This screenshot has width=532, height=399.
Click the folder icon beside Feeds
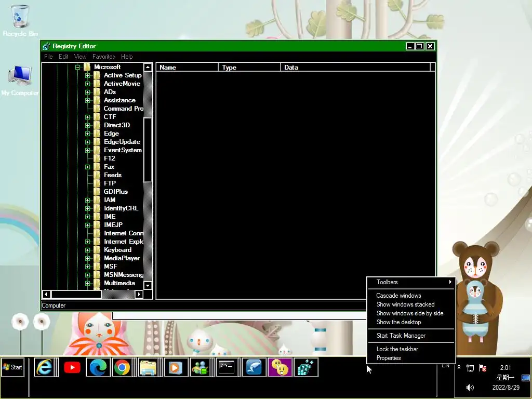[x=97, y=175]
